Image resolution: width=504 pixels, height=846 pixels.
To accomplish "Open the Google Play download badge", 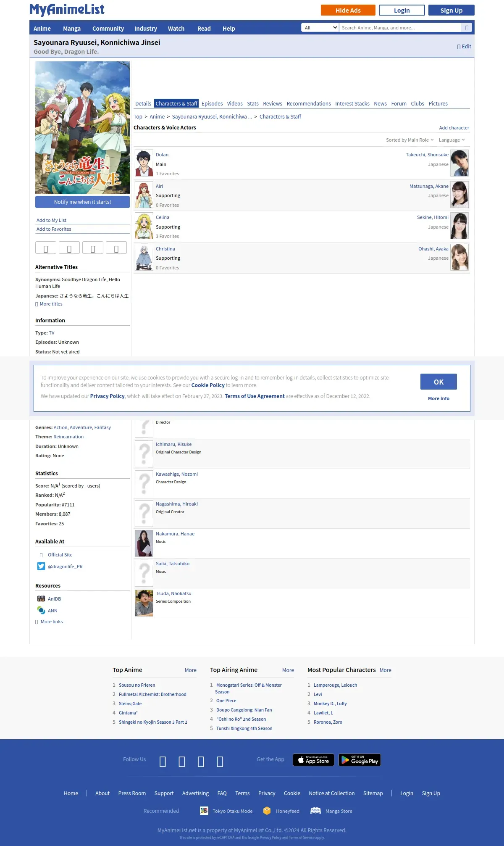I will 360,760.
